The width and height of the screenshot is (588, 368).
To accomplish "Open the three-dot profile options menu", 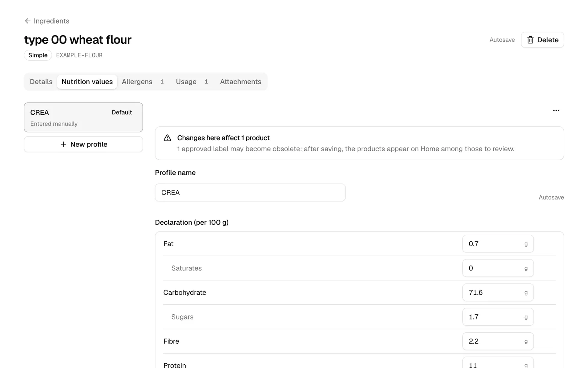I will click(x=556, y=110).
